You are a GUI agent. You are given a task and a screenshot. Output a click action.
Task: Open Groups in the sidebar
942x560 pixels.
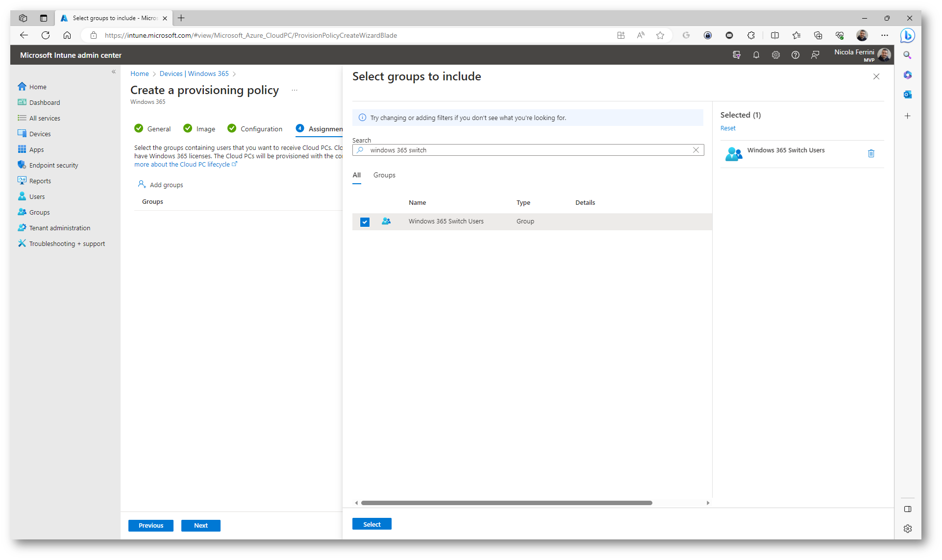pos(39,212)
